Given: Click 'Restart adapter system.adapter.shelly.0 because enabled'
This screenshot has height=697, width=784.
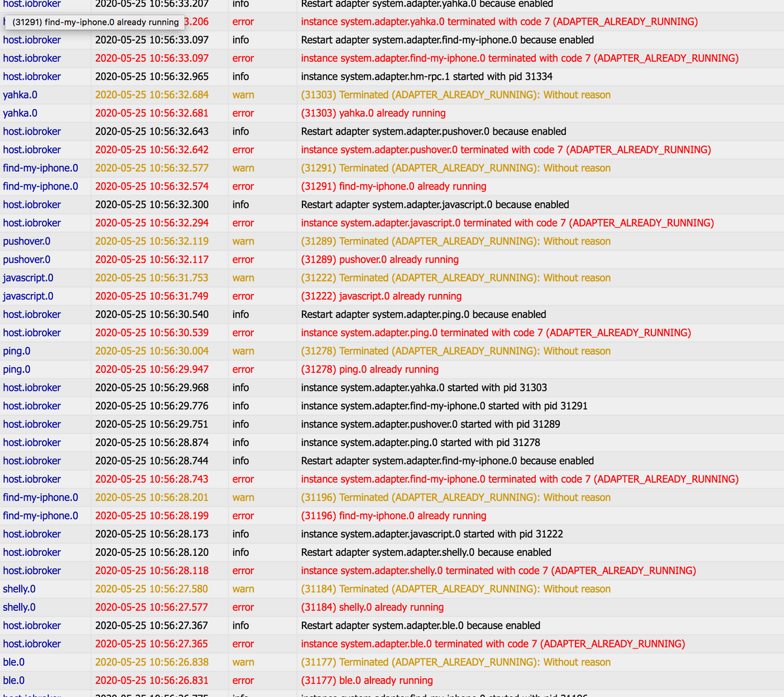Looking at the screenshot, I should (426, 552).
